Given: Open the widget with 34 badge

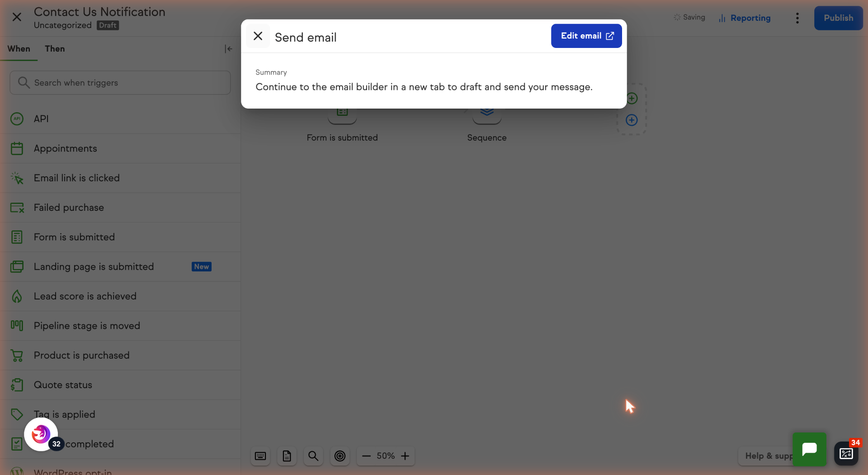Looking at the screenshot, I should [x=846, y=453].
